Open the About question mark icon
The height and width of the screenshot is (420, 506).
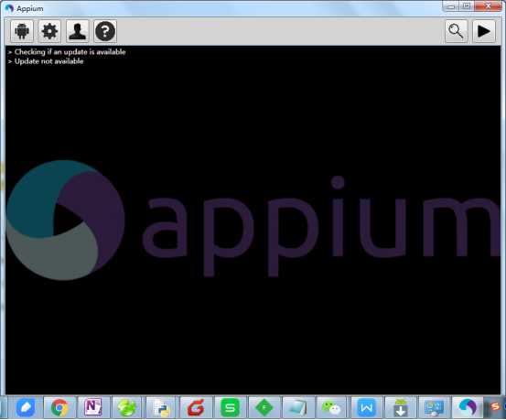[x=105, y=31]
